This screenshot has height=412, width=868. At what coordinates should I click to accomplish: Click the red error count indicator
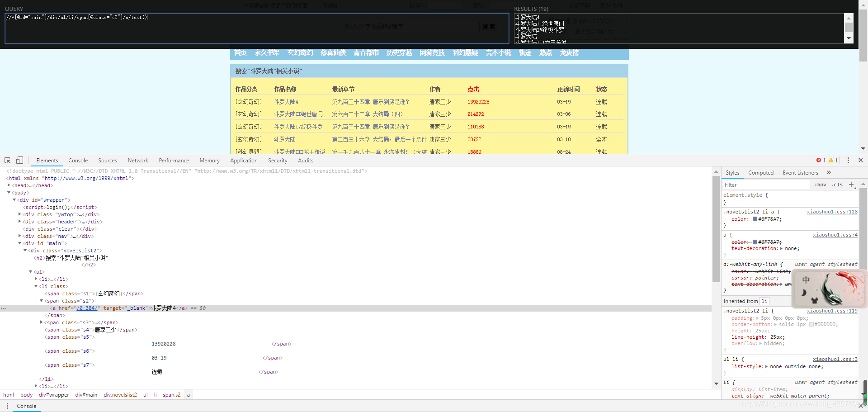coord(821,161)
